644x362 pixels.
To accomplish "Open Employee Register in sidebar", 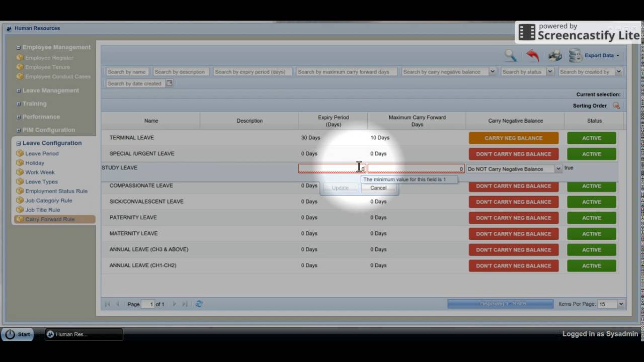I will pos(49,58).
